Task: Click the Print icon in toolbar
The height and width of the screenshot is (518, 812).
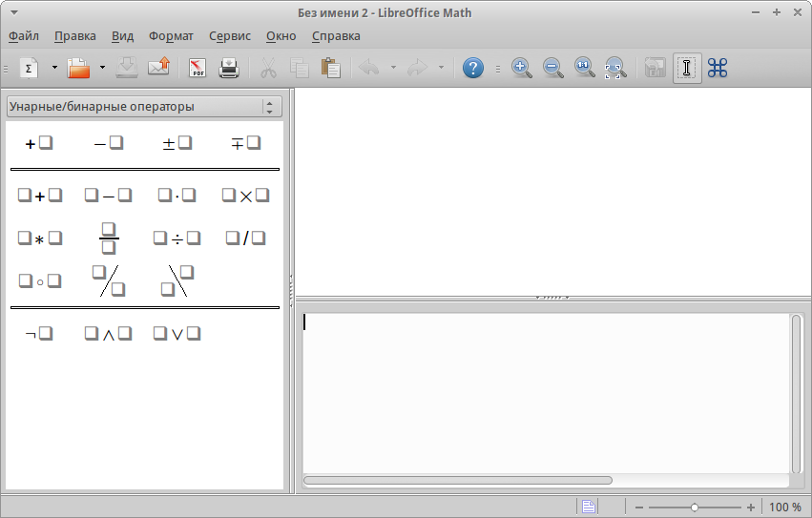Action: tap(229, 68)
